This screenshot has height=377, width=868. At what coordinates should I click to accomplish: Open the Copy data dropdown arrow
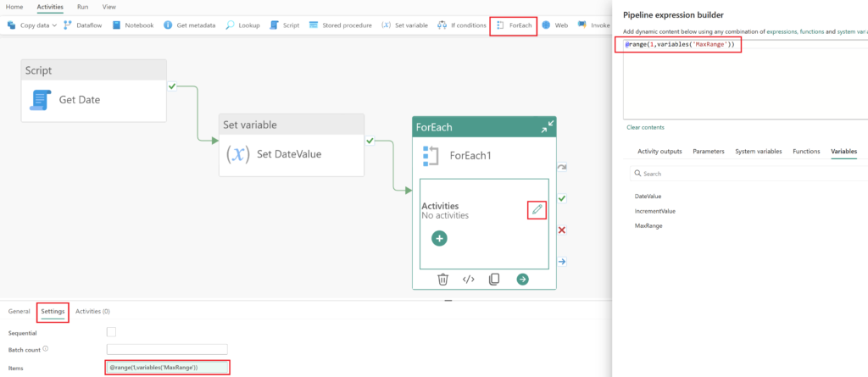(x=54, y=26)
